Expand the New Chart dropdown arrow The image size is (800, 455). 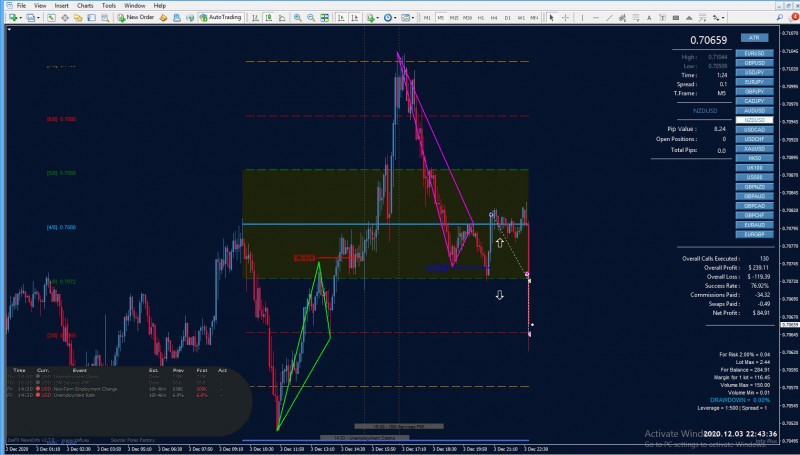click(x=20, y=18)
